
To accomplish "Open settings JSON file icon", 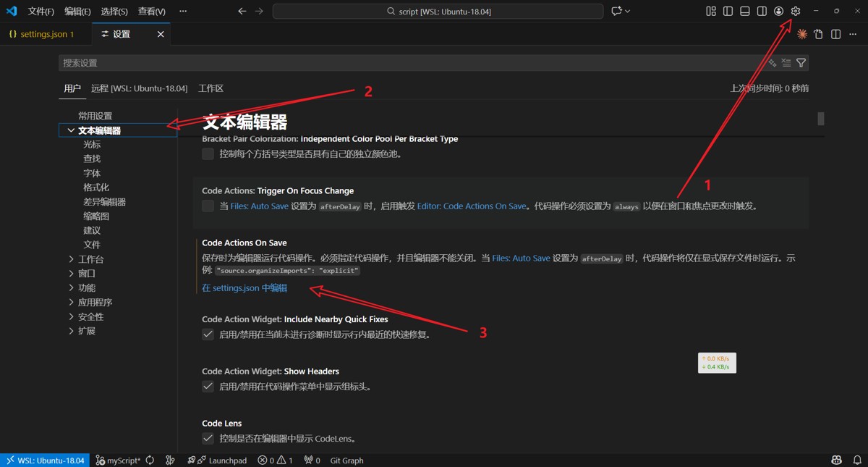I will click(819, 34).
